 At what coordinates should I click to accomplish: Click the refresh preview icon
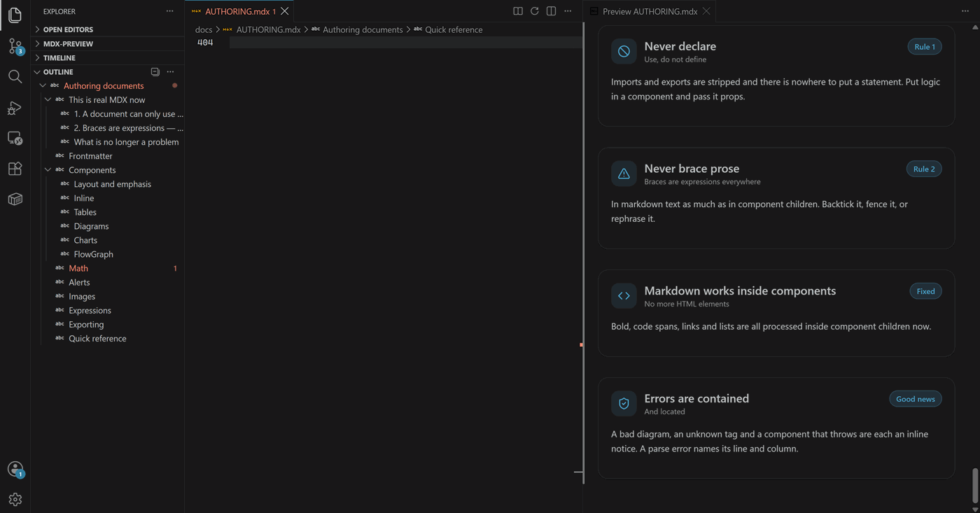pos(535,11)
